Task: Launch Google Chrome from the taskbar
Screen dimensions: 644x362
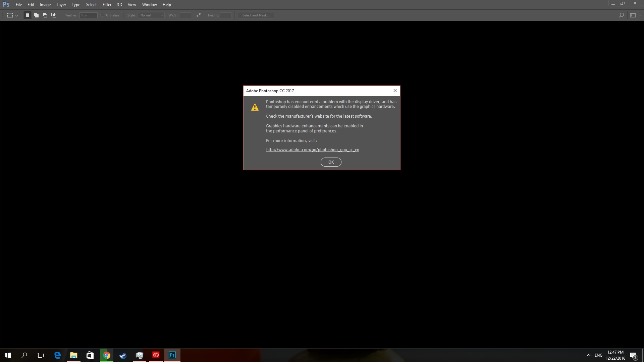Action: 106,355
